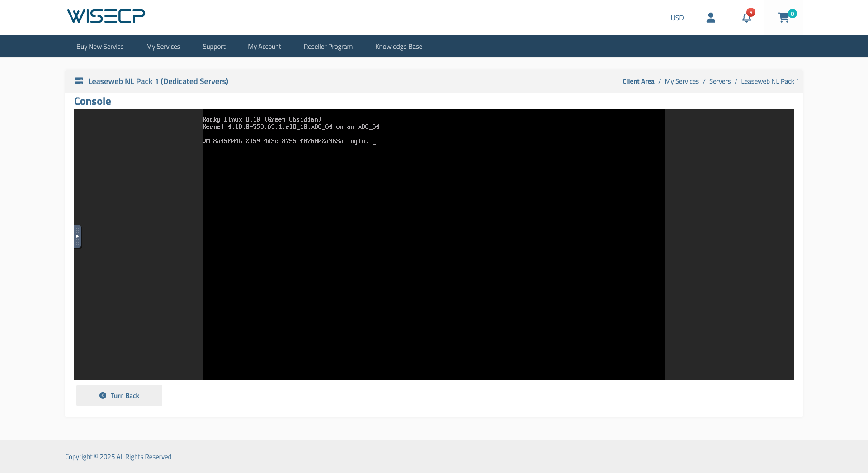This screenshot has height=473, width=868.
Task: Focus the console terminal at the login prompt
Action: 434,244
